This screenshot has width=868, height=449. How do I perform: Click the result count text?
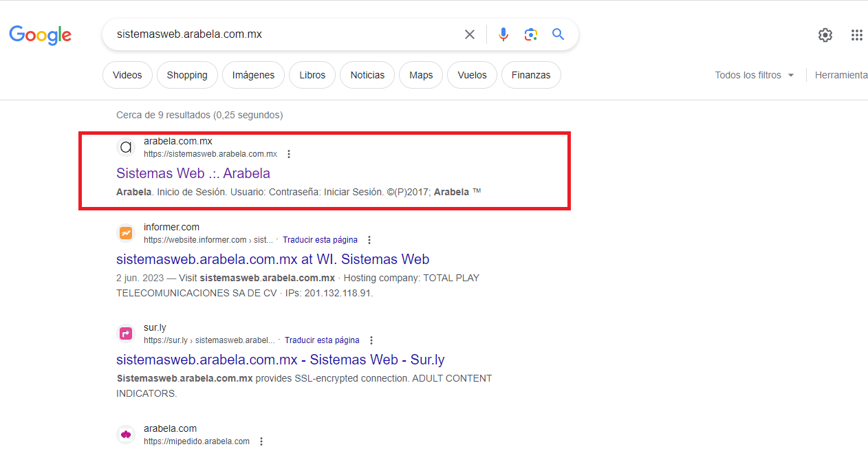click(199, 115)
